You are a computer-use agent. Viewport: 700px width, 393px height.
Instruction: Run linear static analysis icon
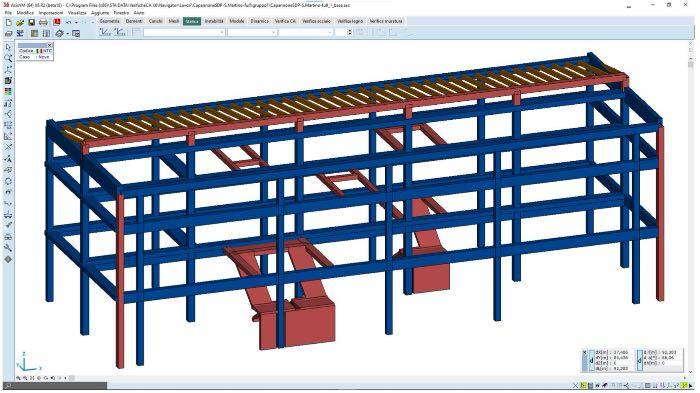coord(105,32)
